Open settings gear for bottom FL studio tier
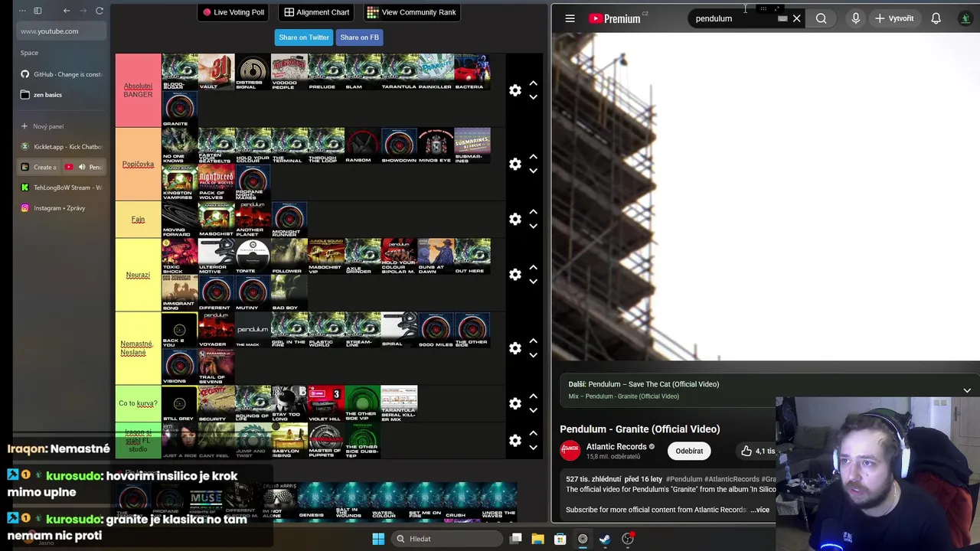 tap(515, 440)
